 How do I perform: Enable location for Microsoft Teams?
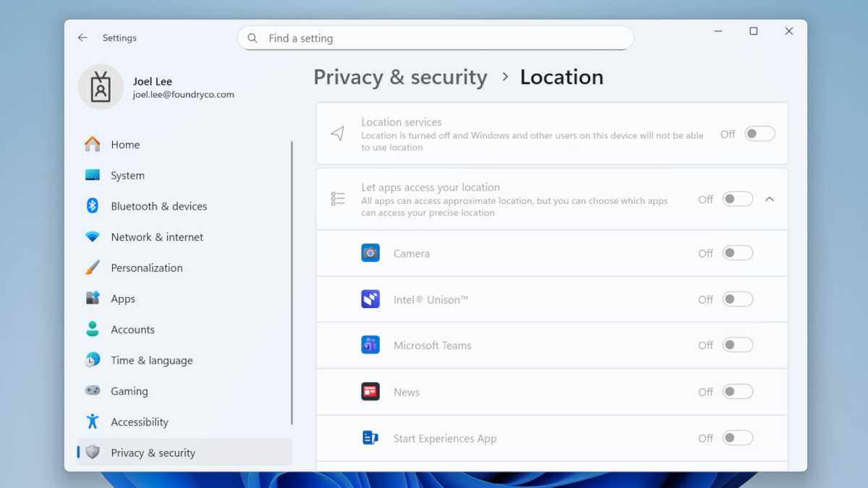(738, 345)
